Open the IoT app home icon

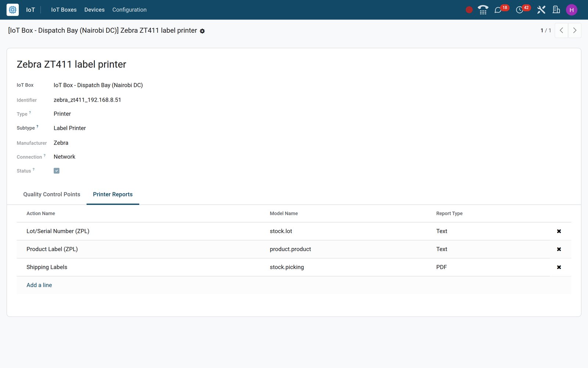[x=12, y=10]
